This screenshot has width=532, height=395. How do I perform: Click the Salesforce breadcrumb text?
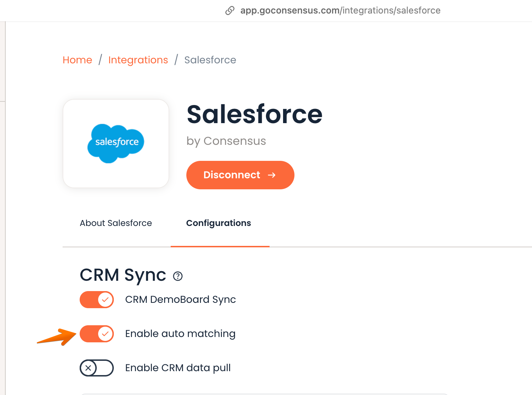[210, 60]
